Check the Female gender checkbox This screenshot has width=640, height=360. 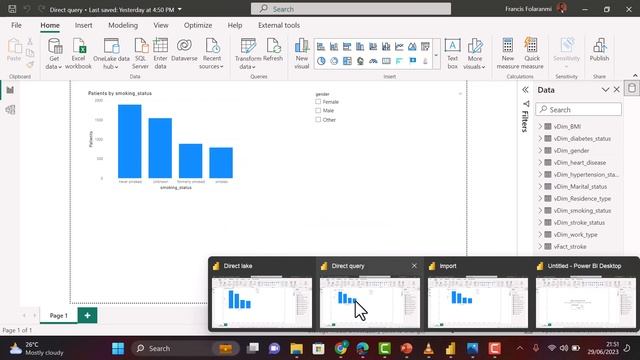[x=318, y=102]
